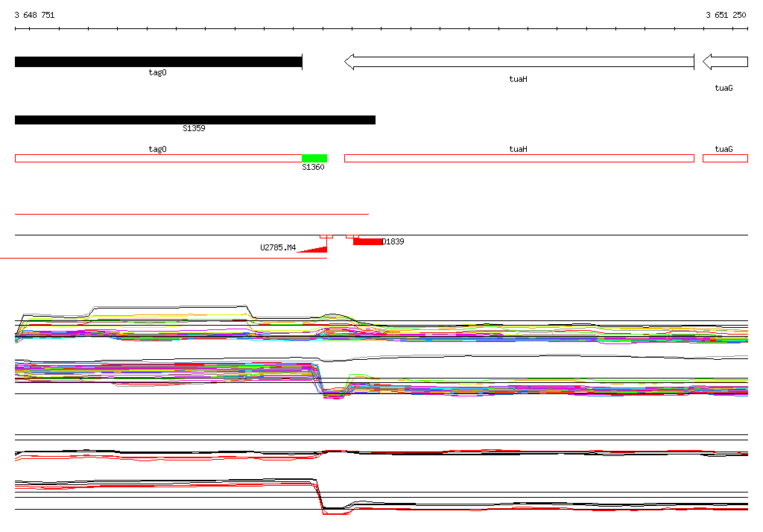This screenshot has width=763, height=532.
Task: Click 'tuaH' label above red box
Action: [519, 149]
